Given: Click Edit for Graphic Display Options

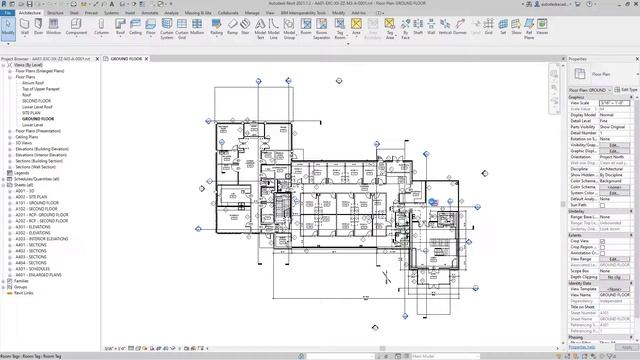Looking at the screenshot, I should [x=614, y=151].
